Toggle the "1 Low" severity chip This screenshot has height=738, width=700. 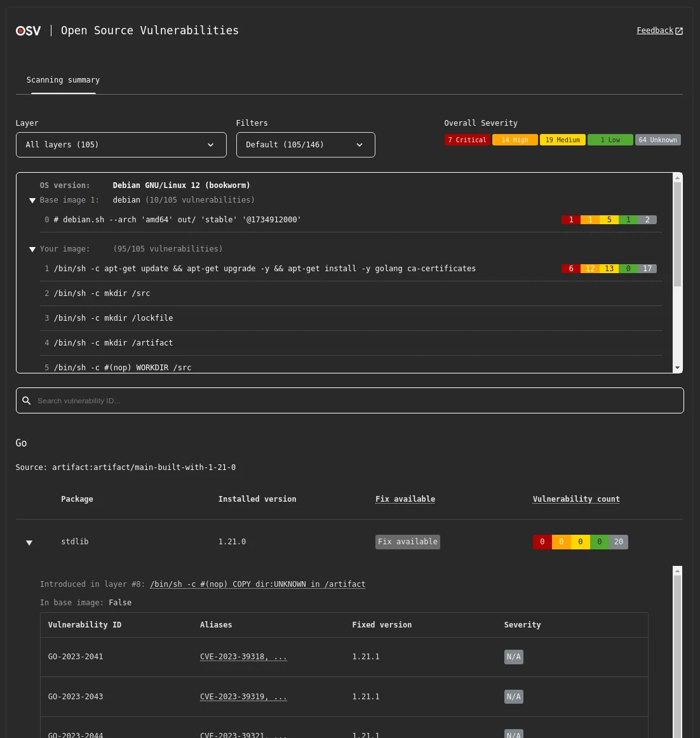610,140
